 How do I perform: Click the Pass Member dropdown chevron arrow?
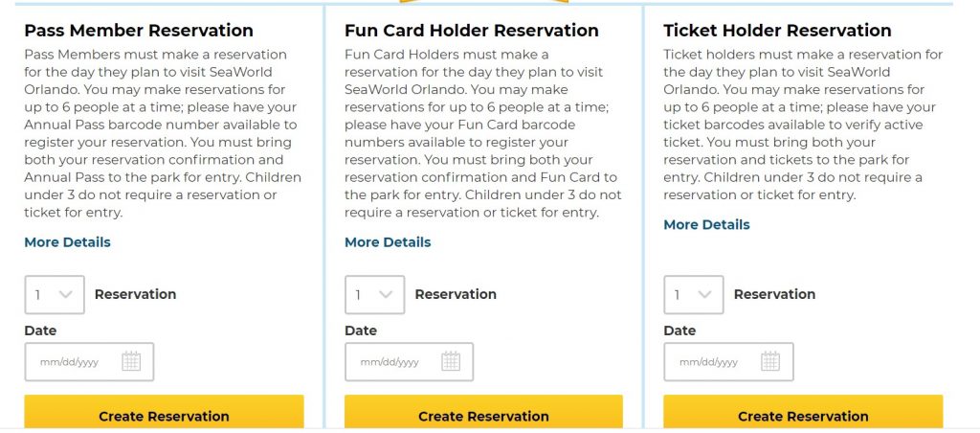[x=66, y=295]
